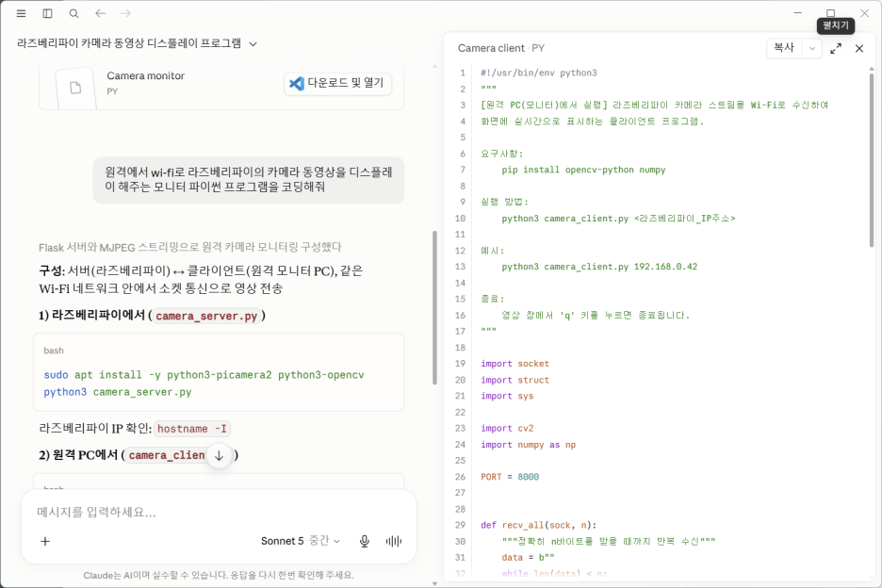The height and width of the screenshot is (588, 882).
Task: Open search with the magnifier icon
Action: [73, 13]
